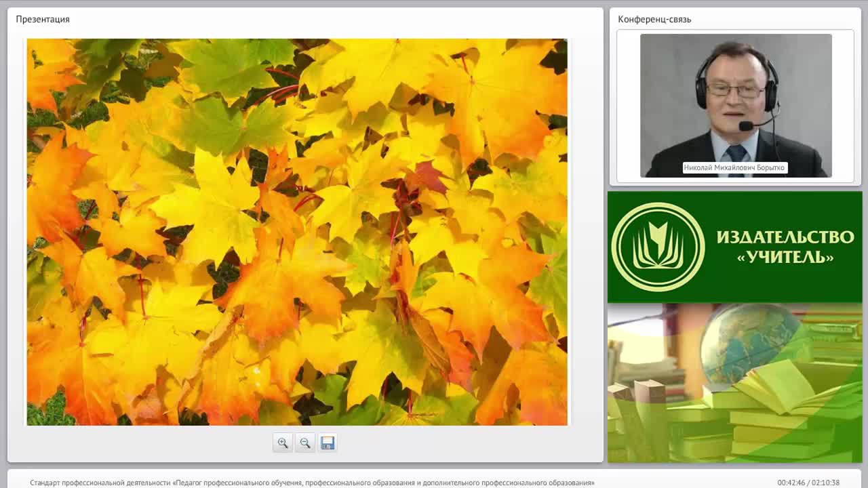The height and width of the screenshot is (488, 868).
Task: Zoom in on the presentation slide
Action: pyautogui.click(x=283, y=443)
